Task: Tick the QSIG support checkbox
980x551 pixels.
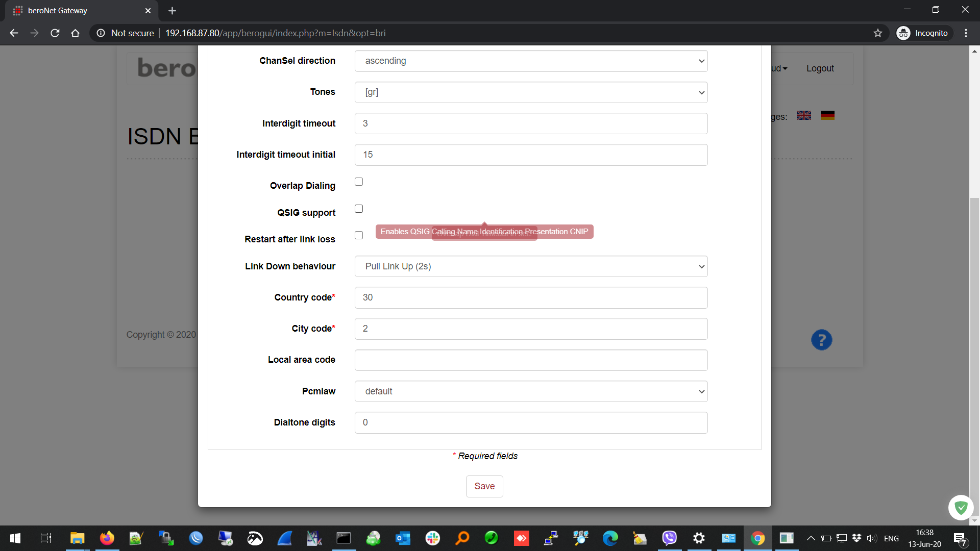Action: pos(359,209)
